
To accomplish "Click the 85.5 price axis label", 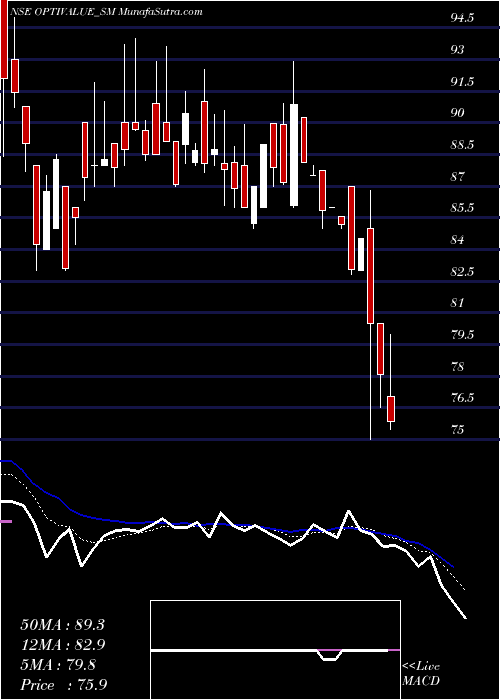I will tap(462, 208).
